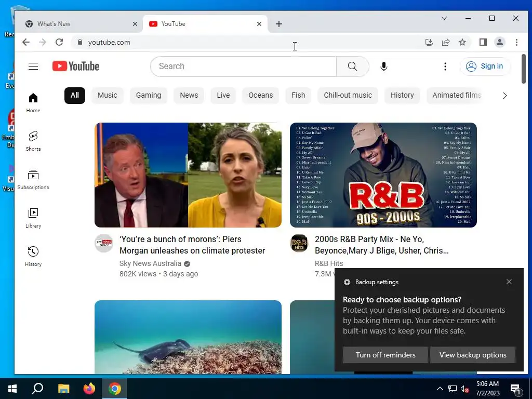Open Subscriptions in the sidebar

click(x=33, y=179)
